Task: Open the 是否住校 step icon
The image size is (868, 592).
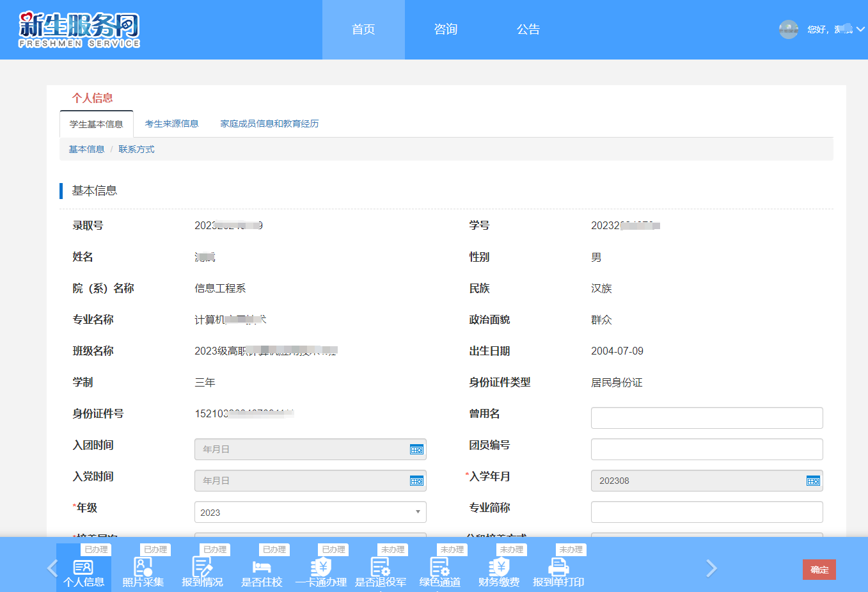Action: (x=262, y=568)
